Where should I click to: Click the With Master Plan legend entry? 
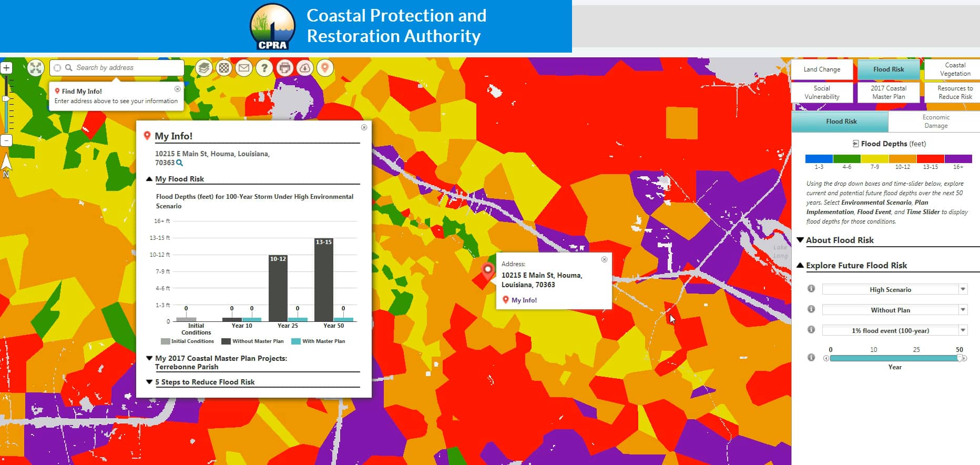coord(318,341)
